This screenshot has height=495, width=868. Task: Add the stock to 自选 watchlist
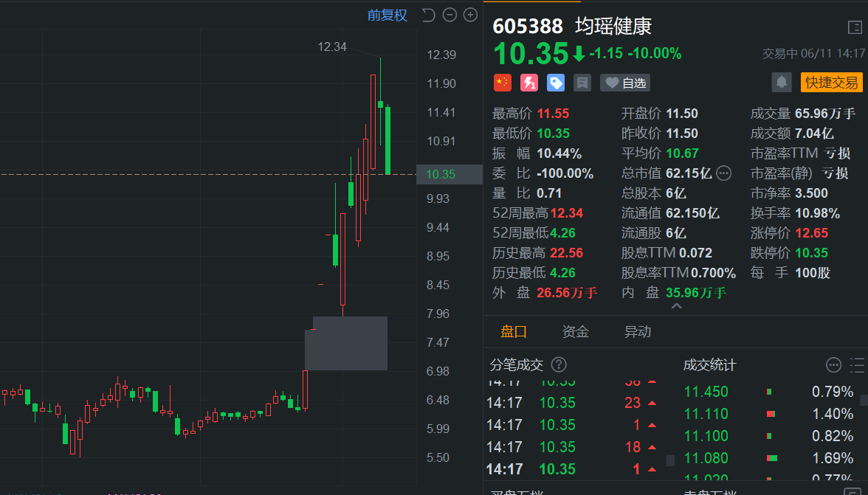click(x=626, y=83)
